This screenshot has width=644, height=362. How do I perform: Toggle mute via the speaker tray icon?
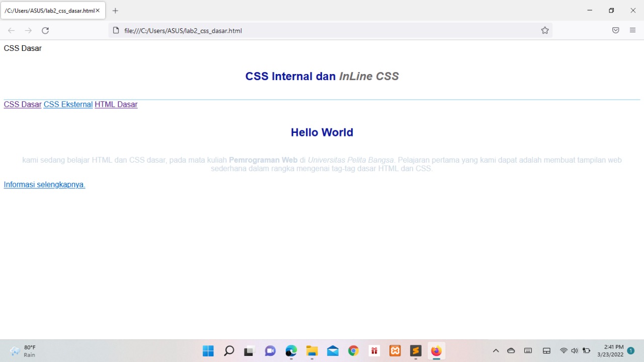click(575, 350)
